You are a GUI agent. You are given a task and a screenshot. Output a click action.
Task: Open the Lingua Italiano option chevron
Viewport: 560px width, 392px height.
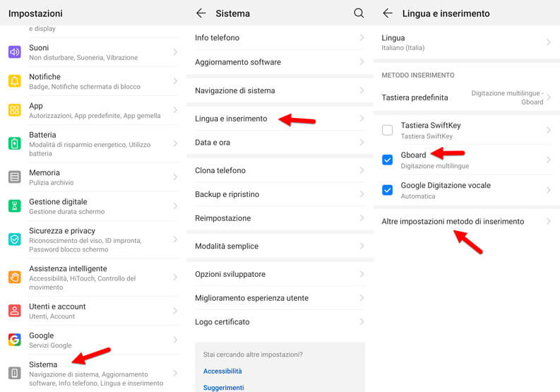click(x=548, y=42)
